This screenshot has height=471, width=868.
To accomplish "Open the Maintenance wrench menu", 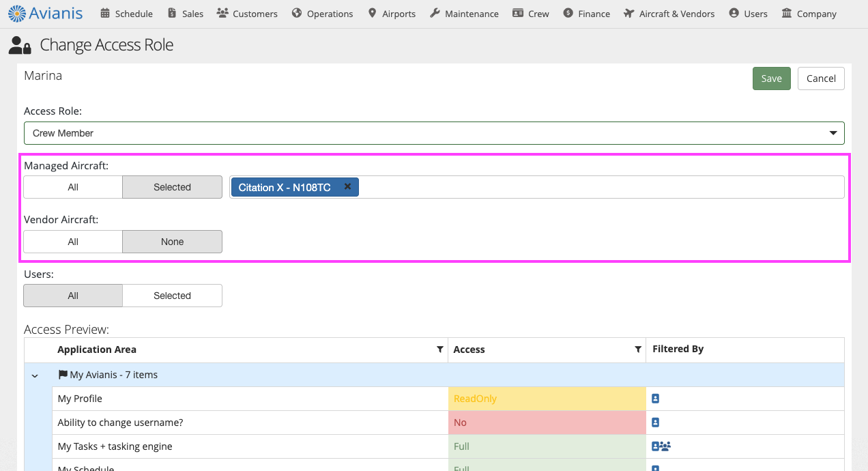I will [x=464, y=14].
